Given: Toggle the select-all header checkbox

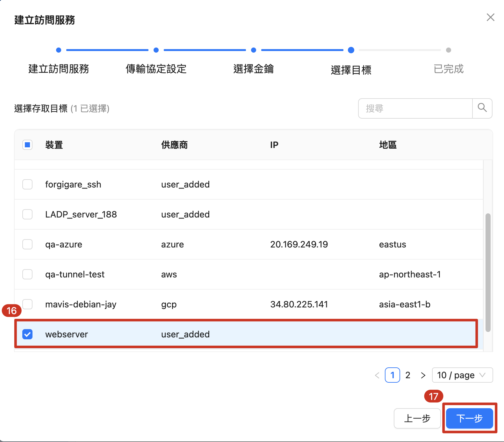Looking at the screenshot, I should 27,145.
